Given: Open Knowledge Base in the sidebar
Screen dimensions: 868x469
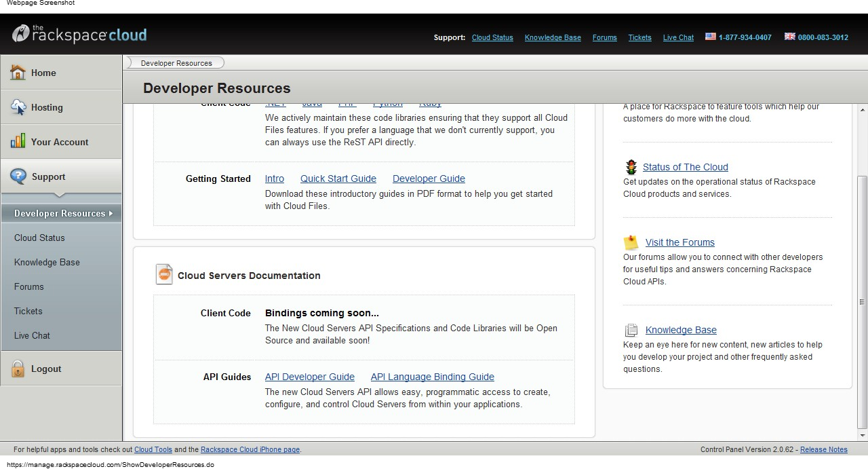Looking at the screenshot, I should 47,262.
